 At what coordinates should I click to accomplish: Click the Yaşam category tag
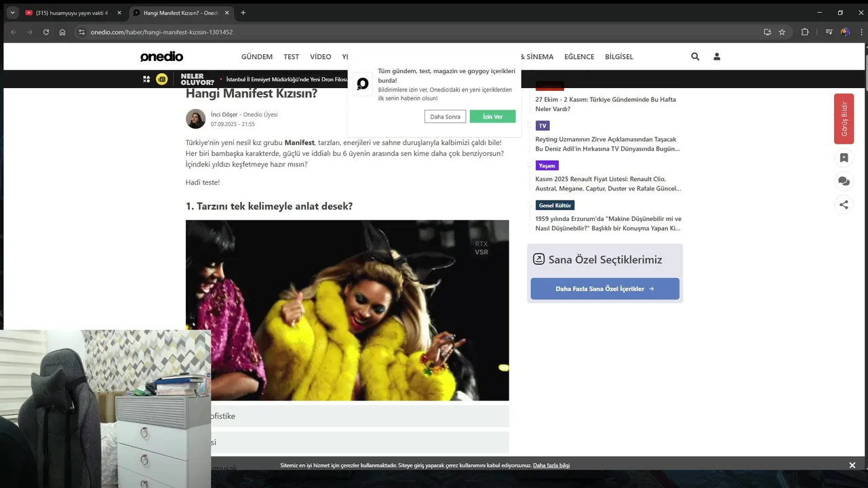point(547,165)
